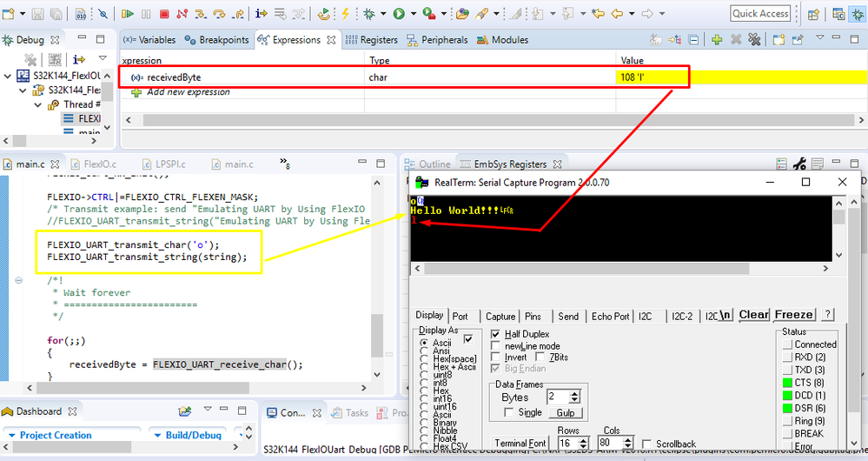The width and height of the screenshot is (868, 461).
Task: Open the New item dropdown arrow
Action: (x=23, y=14)
